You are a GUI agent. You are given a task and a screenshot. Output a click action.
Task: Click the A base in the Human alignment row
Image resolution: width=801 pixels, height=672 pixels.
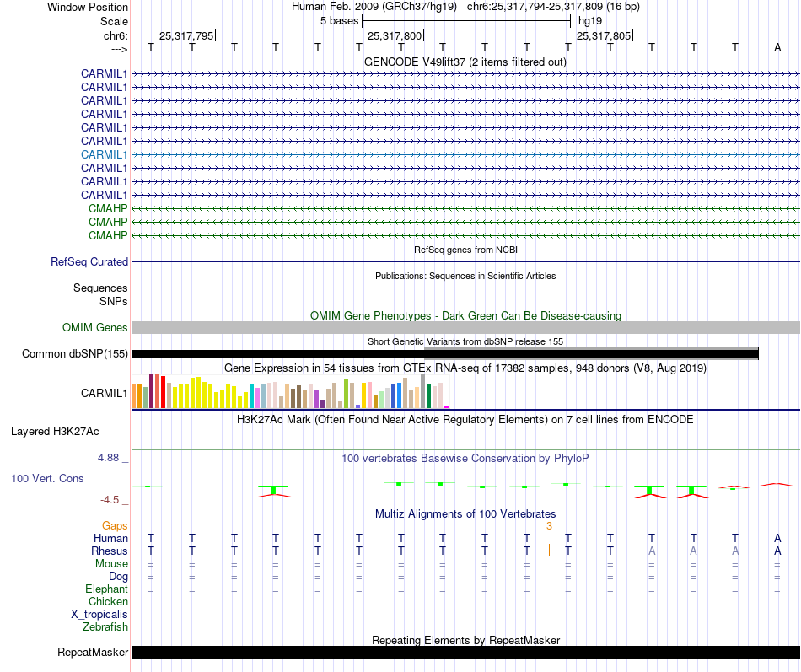click(777, 538)
